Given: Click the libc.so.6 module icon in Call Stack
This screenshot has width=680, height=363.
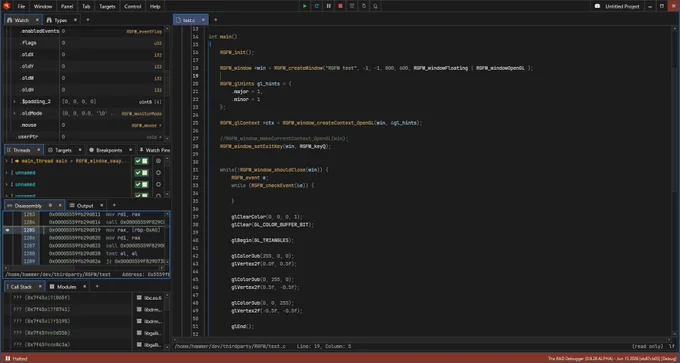Looking at the screenshot, I should click(139, 298).
